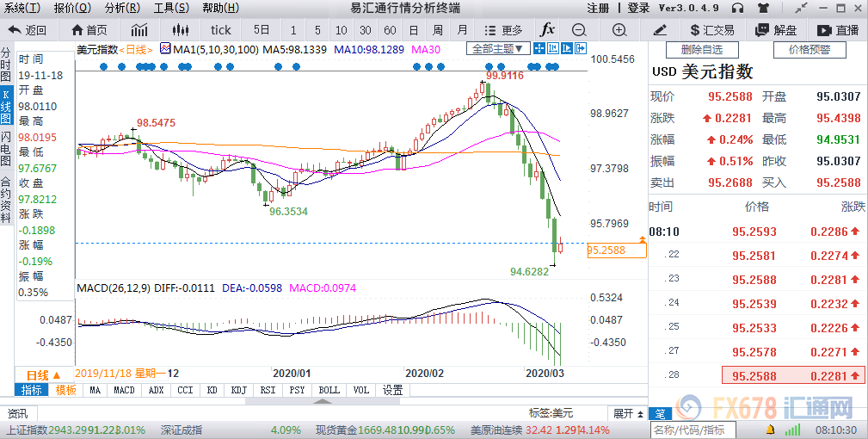
Task: Click the alert bell icon
Action: point(770,430)
